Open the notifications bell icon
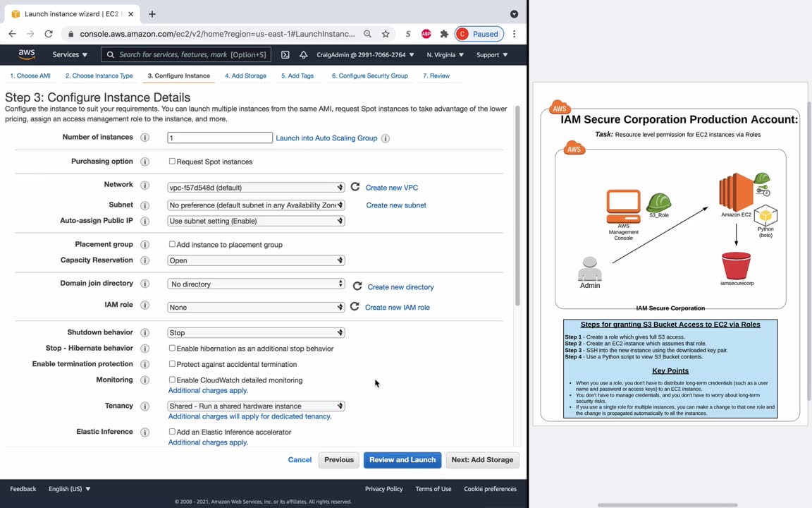812x508 pixels. [x=304, y=54]
